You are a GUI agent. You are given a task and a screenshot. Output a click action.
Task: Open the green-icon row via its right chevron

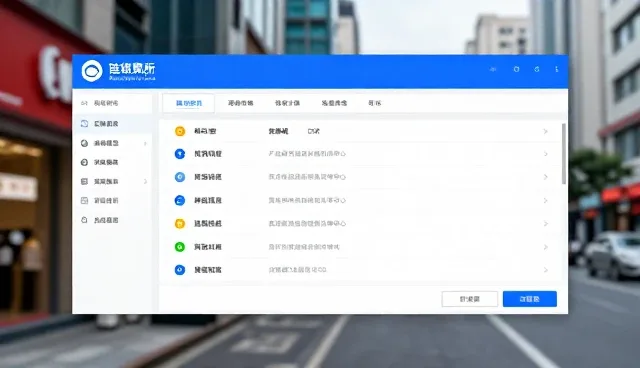click(x=545, y=247)
